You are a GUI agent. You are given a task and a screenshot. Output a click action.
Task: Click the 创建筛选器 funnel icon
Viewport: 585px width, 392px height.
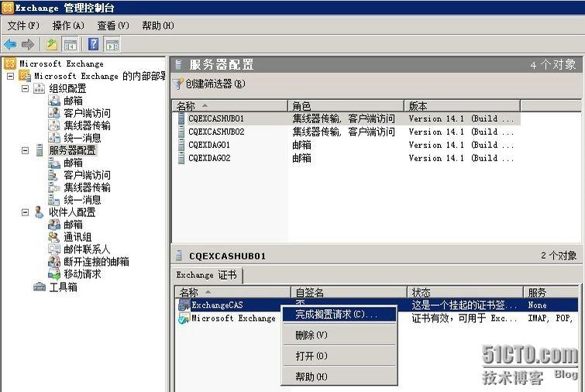click(x=178, y=84)
